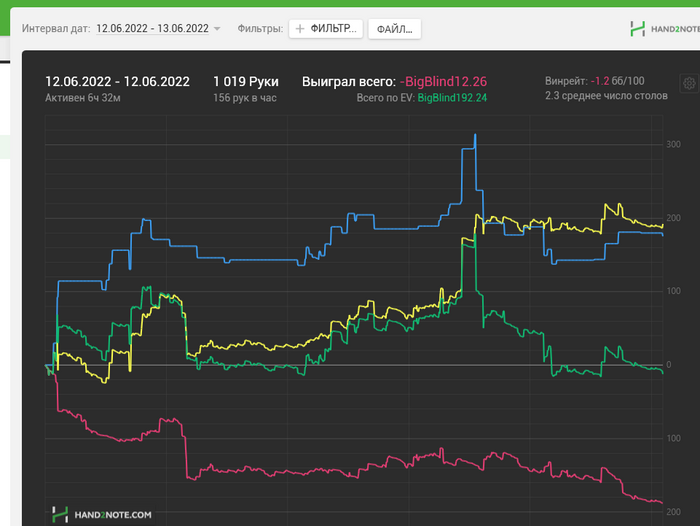Viewport: 700px width, 526px height.
Task: Click the EV total value BigBlind192.24
Action: pyautogui.click(x=452, y=98)
